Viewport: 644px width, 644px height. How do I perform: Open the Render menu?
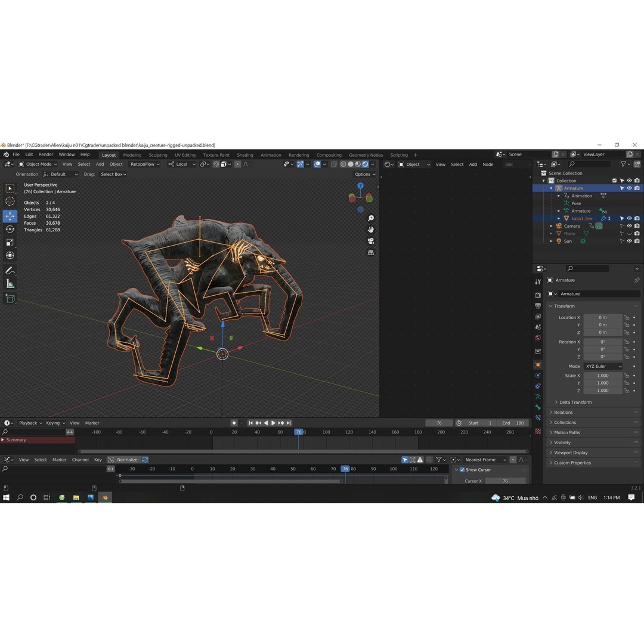point(45,155)
